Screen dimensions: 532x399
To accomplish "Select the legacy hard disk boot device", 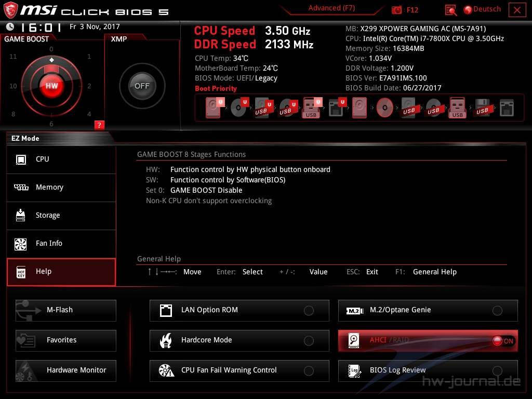I will (360, 108).
